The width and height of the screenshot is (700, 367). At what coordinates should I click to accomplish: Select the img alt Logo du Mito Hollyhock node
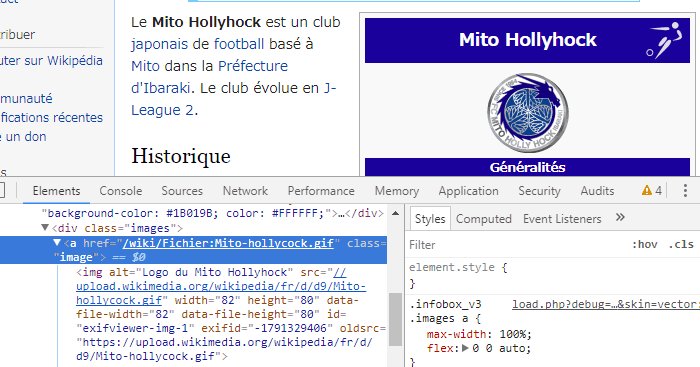[x=230, y=314]
